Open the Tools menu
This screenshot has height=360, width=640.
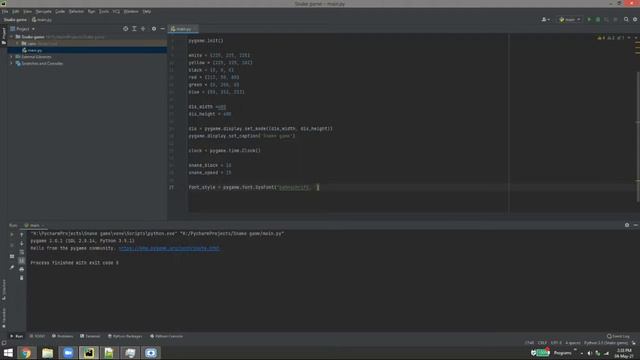click(x=104, y=11)
